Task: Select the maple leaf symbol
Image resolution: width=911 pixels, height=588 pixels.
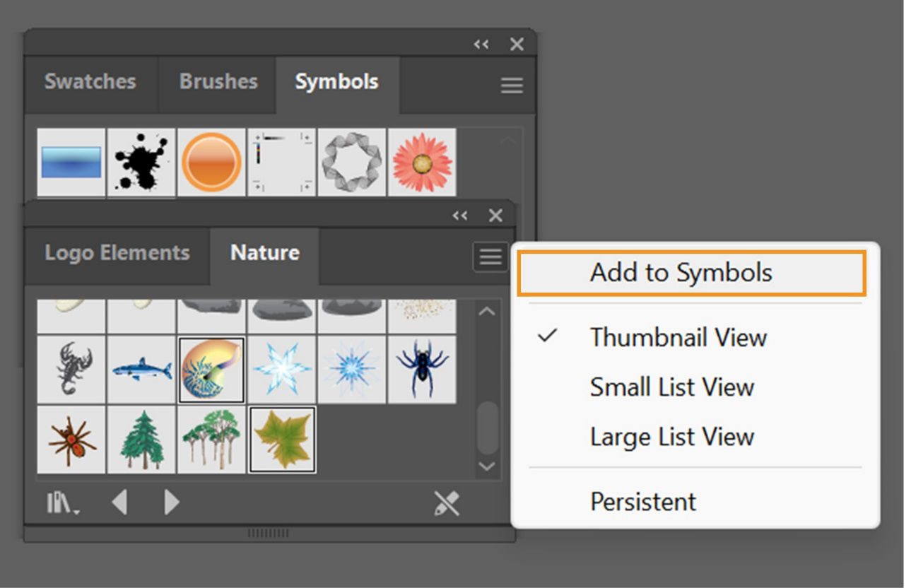Action: tap(282, 440)
